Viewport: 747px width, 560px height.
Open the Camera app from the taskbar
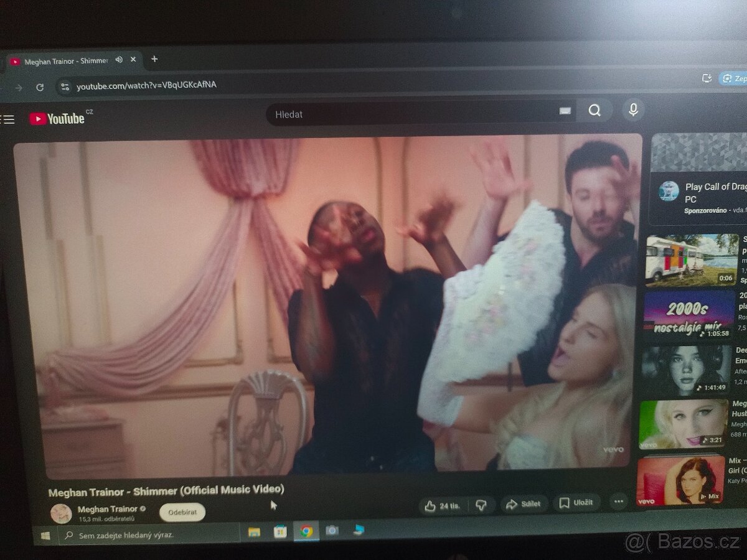(x=332, y=530)
